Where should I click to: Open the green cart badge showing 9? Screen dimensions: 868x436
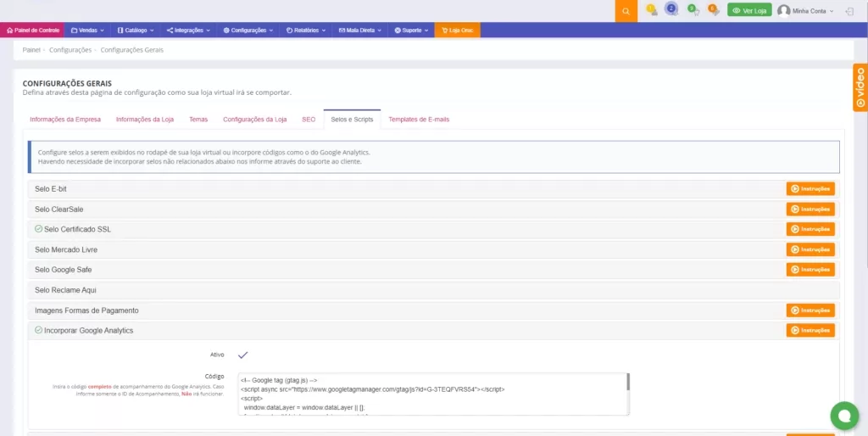pyautogui.click(x=693, y=9)
